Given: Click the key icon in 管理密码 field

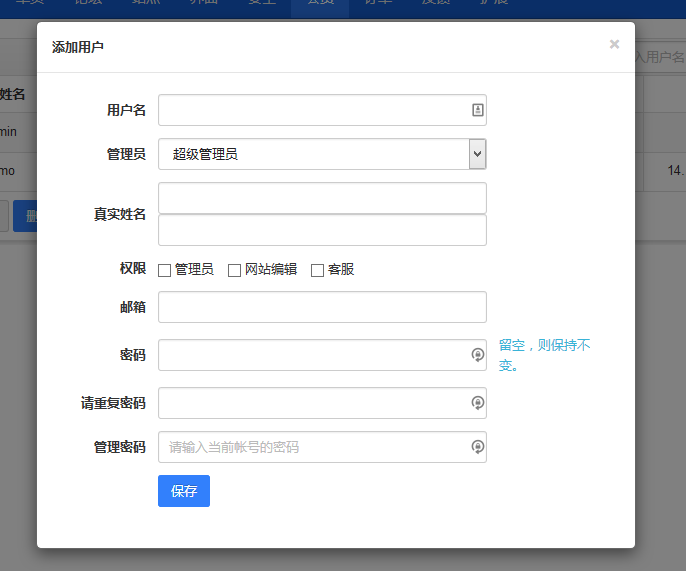Looking at the screenshot, I should tap(477, 447).
